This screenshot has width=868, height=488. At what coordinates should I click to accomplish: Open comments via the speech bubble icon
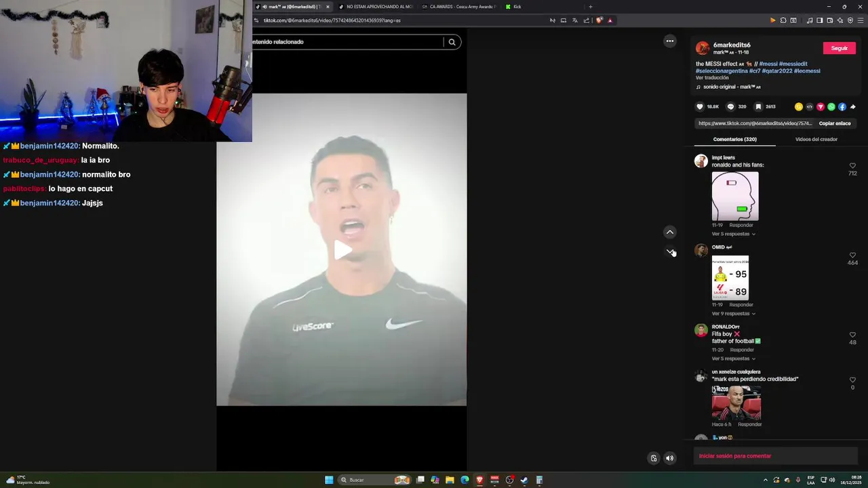point(730,107)
